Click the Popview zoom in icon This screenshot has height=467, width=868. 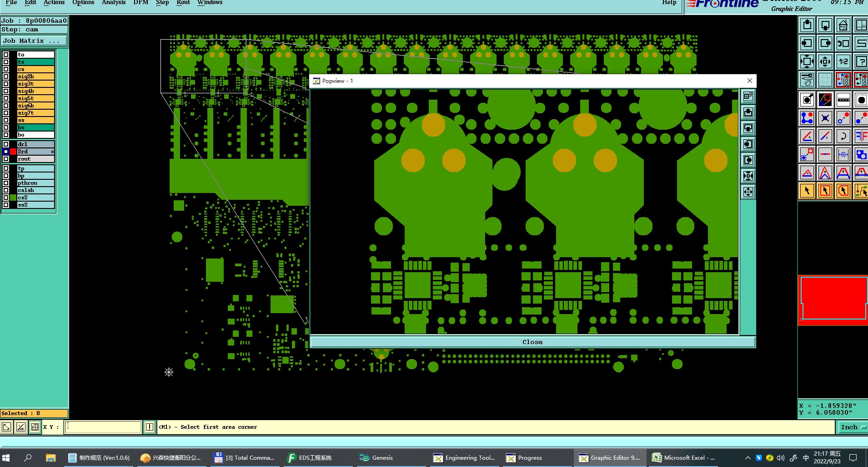(748, 176)
